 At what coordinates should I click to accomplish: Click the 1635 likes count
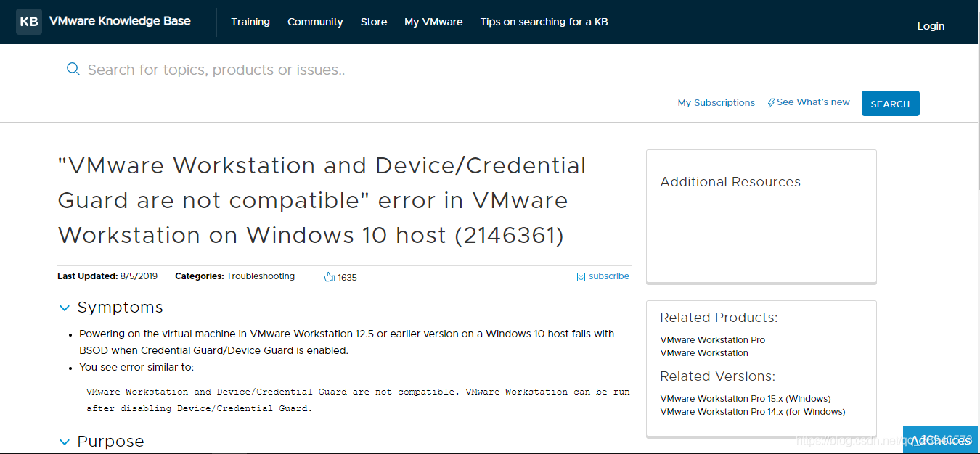[347, 277]
